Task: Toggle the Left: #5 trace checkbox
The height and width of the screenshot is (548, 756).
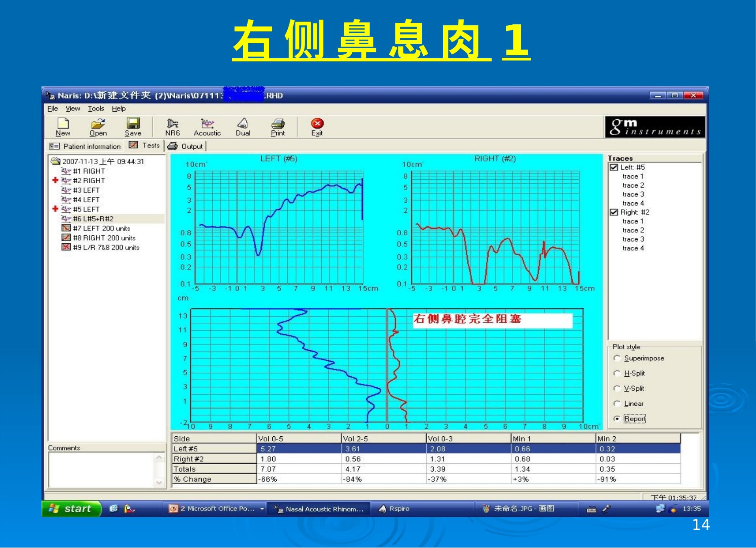Action: pos(614,167)
